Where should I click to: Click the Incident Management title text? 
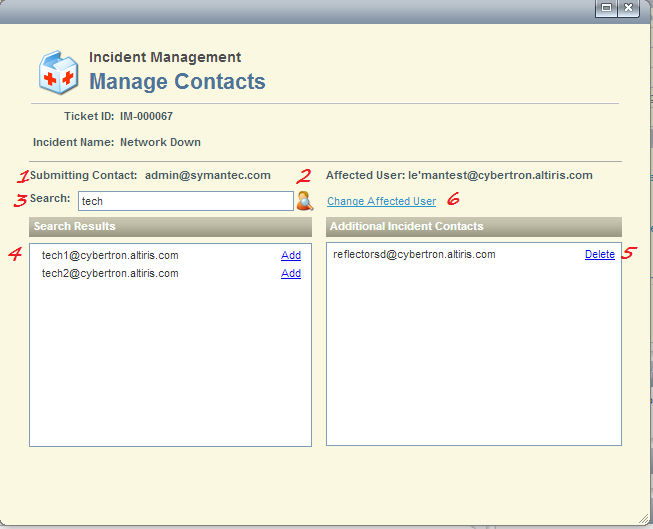165,57
